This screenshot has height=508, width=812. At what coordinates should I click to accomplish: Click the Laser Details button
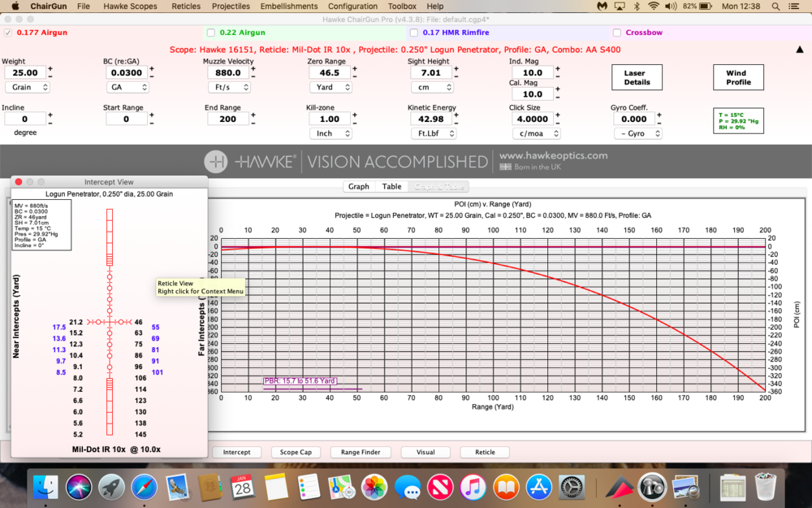pos(637,77)
